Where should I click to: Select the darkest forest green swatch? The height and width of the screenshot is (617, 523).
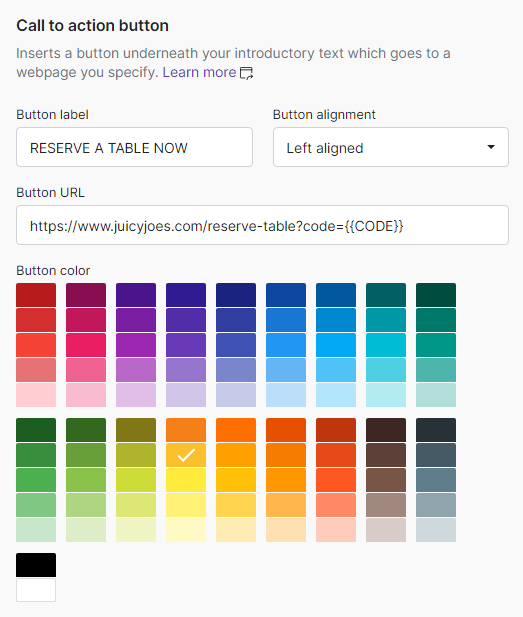pos(36,430)
